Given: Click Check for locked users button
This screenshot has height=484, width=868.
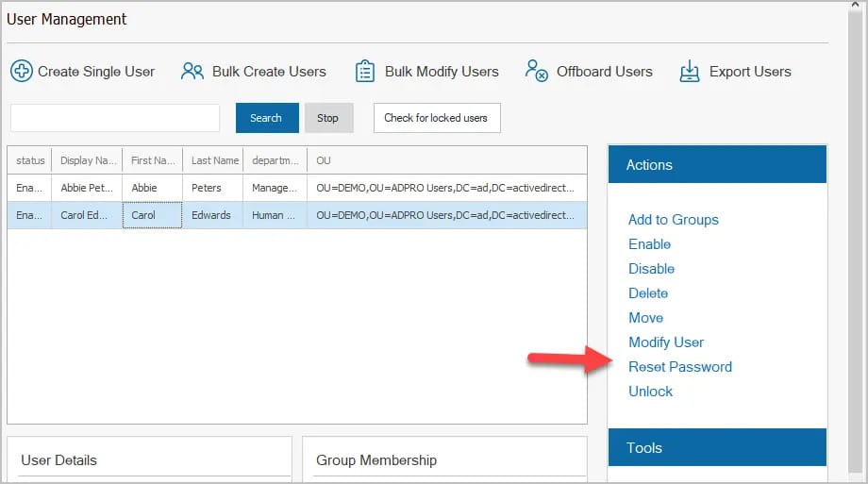Looking at the screenshot, I should 437,117.
